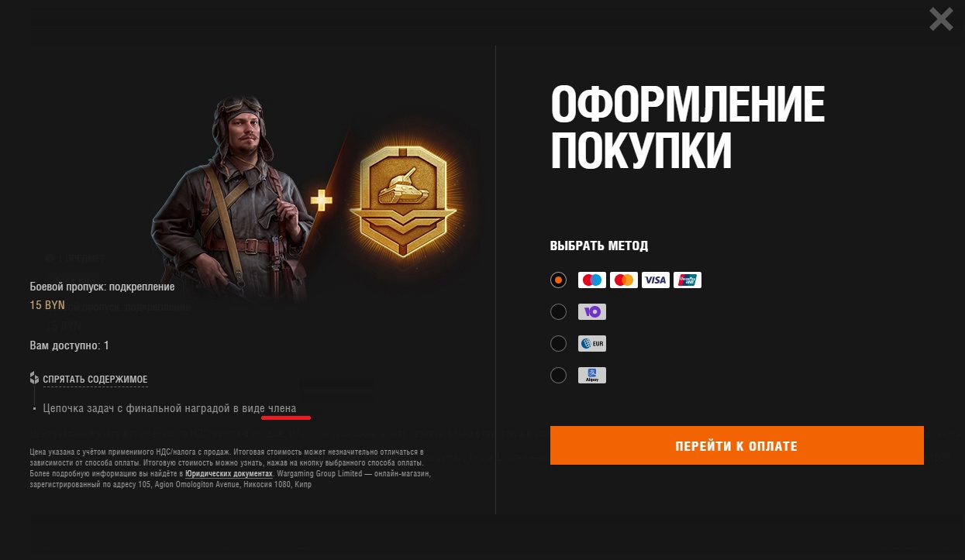
Task: Click the WebMoney EUR payment icon
Action: pos(592,344)
